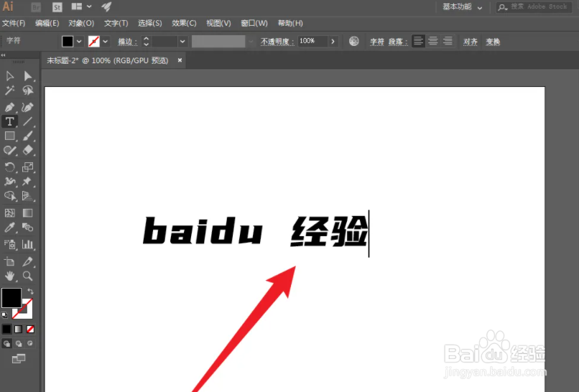Image resolution: width=579 pixels, height=392 pixels.
Task: Select the Eyedropper tool
Action: [x=10, y=228]
